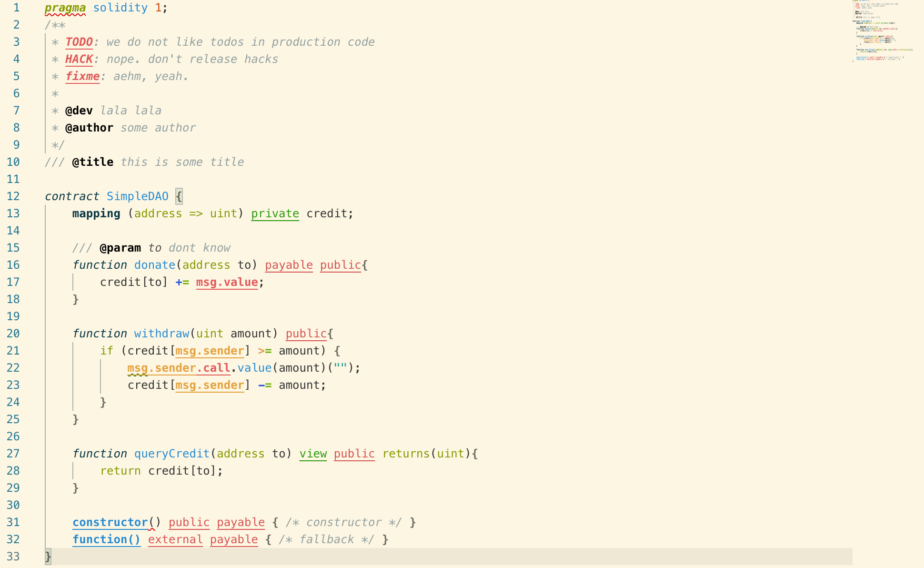Click 'public' on the withdraw line
The image size is (924, 568).
306,334
